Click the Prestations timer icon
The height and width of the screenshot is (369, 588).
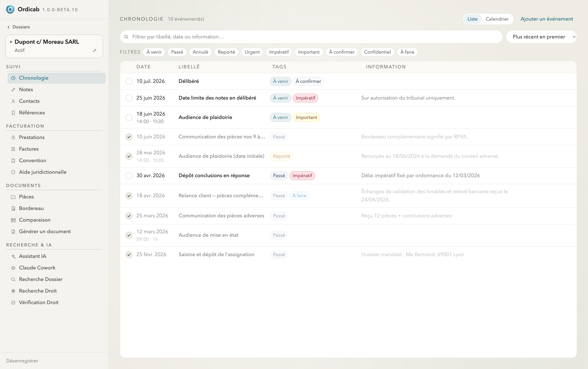13,137
